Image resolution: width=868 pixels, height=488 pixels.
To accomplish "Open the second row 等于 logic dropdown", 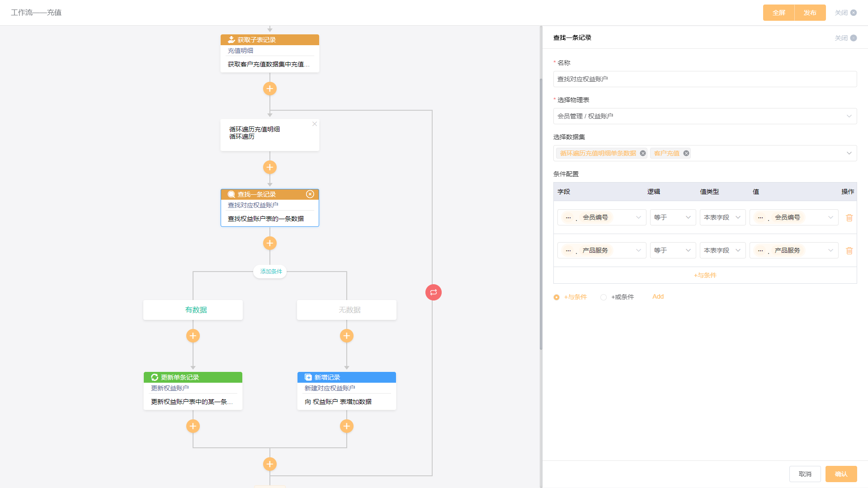I will 672,250.
